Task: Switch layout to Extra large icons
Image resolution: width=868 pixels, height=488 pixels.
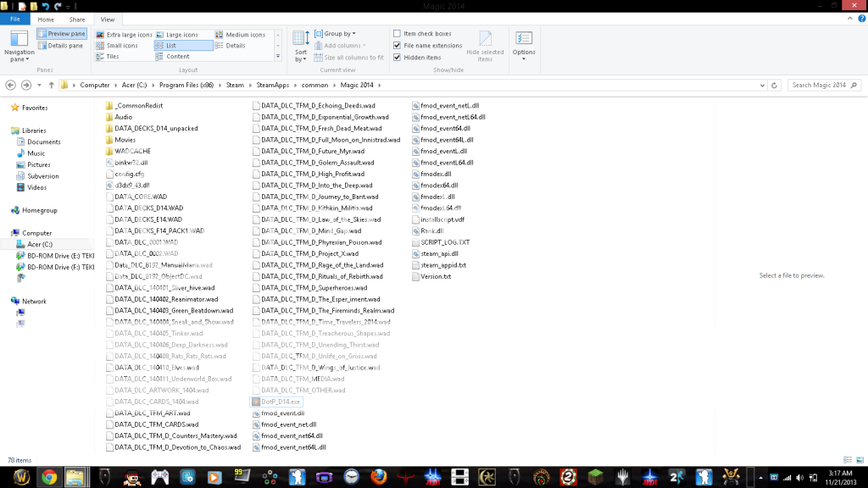Action: [x=124, y=34]
